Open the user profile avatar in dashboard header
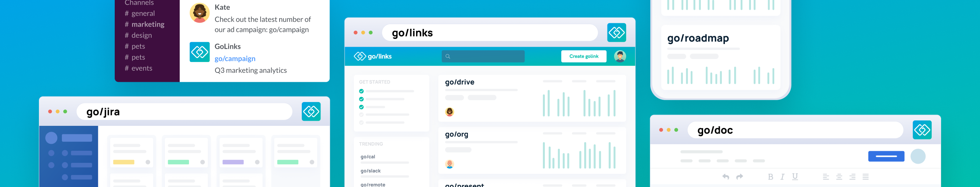Screen dimensions: 980x187 [x=620, y=56]
